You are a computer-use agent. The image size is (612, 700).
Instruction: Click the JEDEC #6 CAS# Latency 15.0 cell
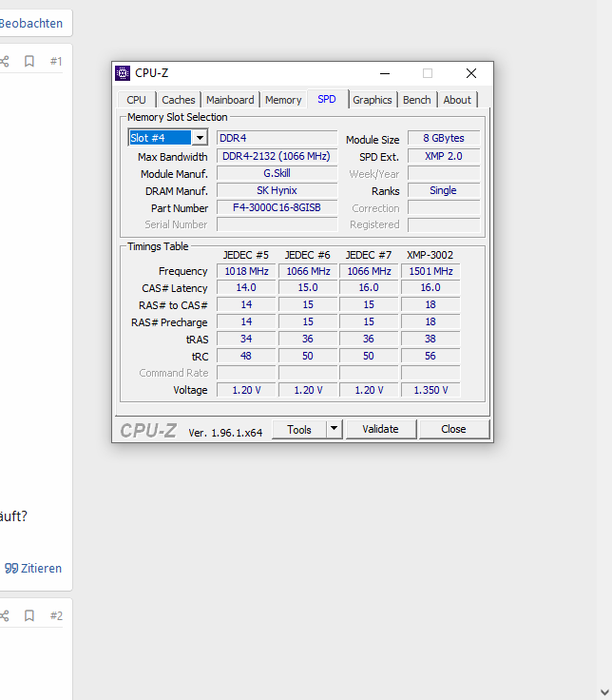tap(308, 287)
